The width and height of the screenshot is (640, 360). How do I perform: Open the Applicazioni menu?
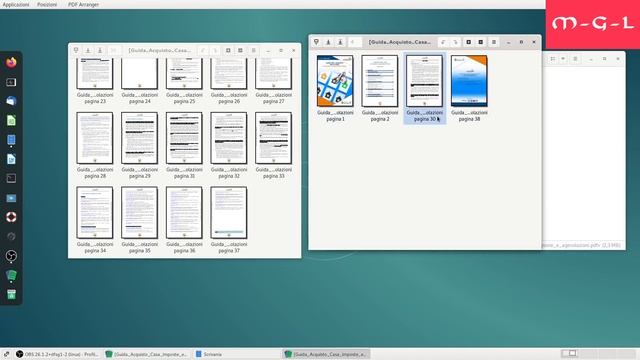(x=16, y=4)
